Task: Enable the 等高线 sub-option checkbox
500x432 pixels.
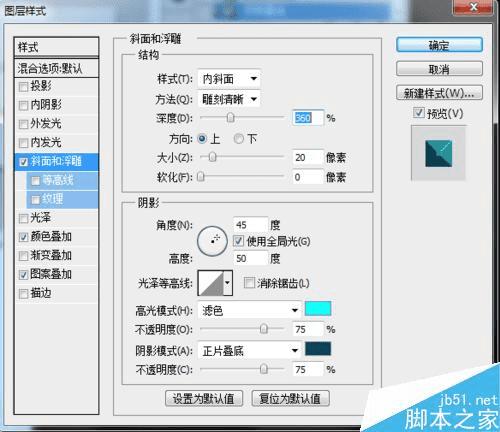Action: click(35, 181)
